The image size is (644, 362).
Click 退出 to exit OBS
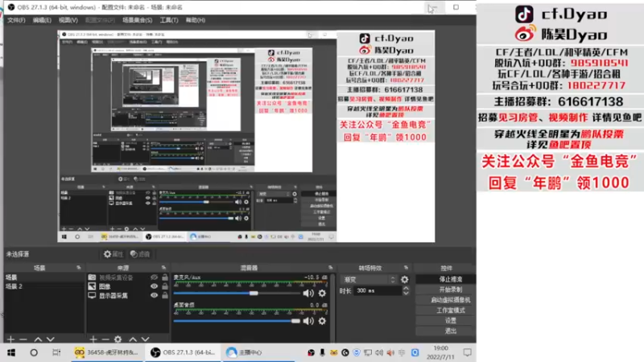click(447, 331)
